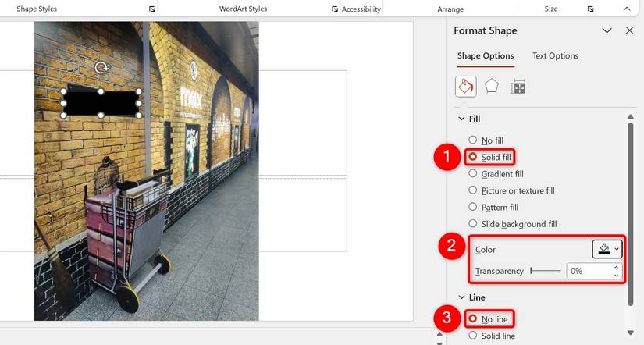Click the Arrange group label
This screenshot has width=644, height=345.
(x=450, y=9)
